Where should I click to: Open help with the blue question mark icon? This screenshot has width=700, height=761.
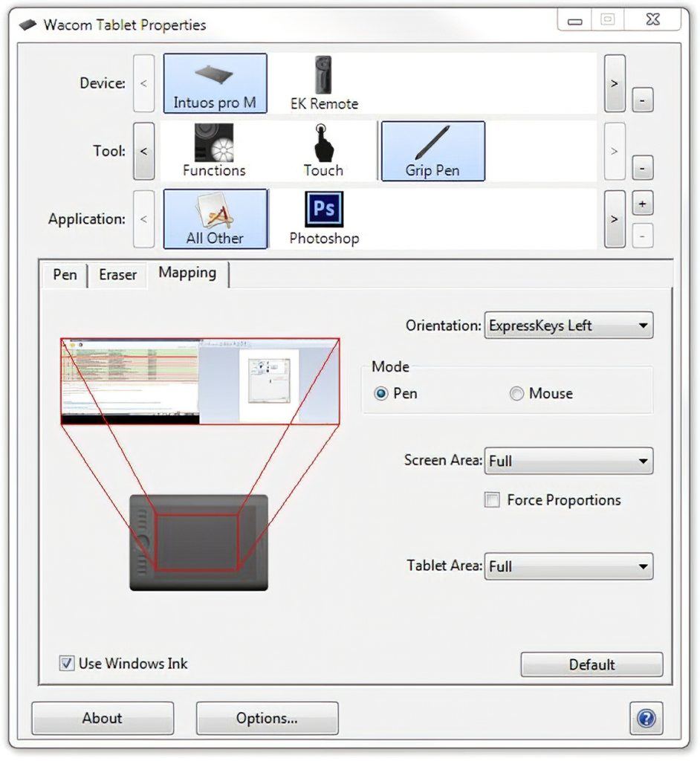click(646, 718)
